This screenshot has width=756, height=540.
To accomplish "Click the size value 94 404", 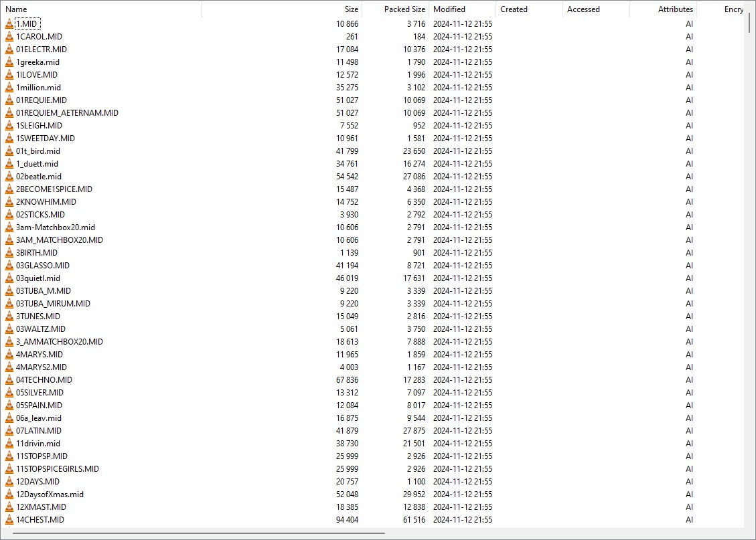I will tap(347, 520).
